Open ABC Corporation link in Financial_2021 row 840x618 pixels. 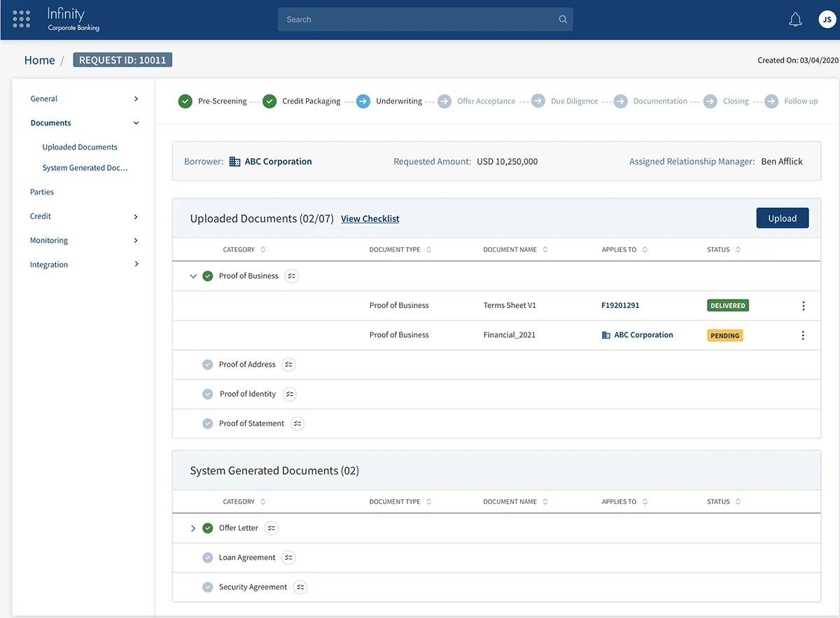click(644, 335)
